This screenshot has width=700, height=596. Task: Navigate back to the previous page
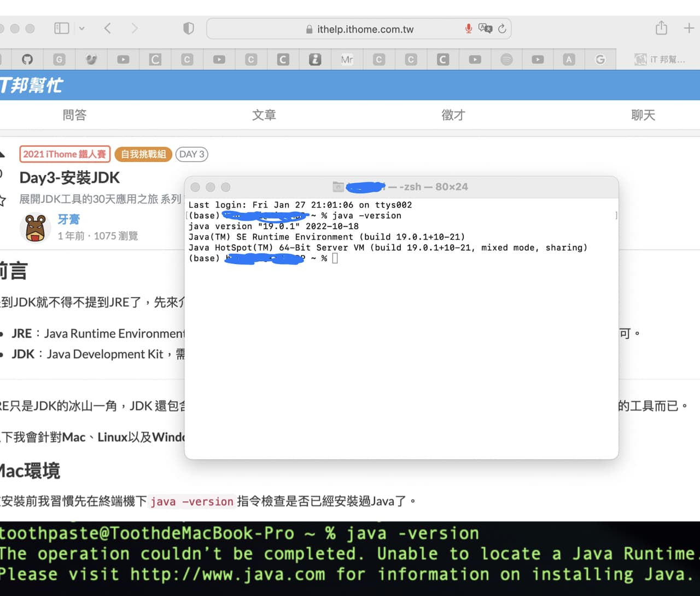tap(107, 28)
